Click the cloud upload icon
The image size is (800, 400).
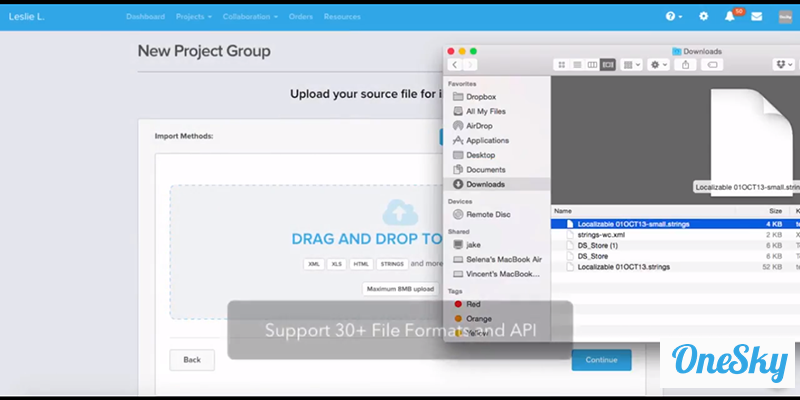pyautogui.click(x=399, y=212)
